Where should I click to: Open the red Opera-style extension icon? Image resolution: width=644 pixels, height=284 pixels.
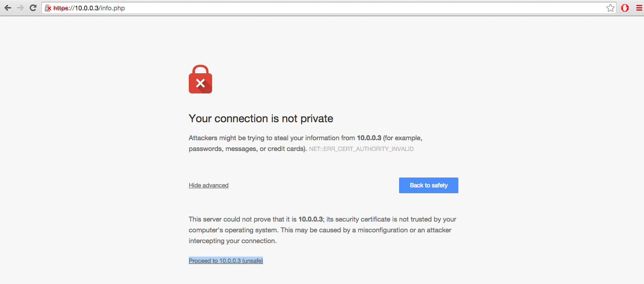[625, 8]
